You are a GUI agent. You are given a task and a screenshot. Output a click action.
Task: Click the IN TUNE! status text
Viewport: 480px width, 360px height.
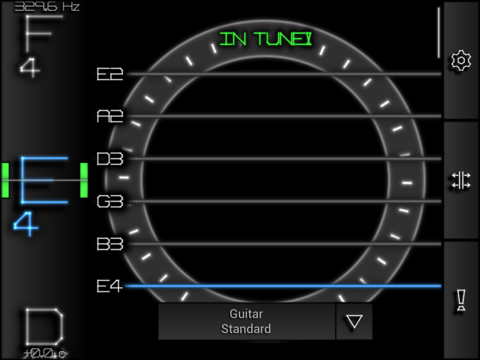[266, 39]
